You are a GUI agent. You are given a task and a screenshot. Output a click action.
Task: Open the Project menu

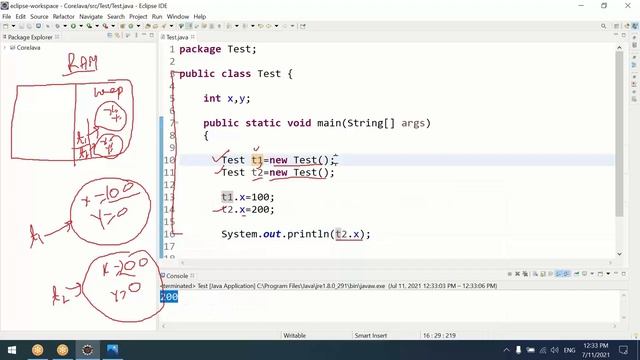pyautogui.click(x=138, y=17)
